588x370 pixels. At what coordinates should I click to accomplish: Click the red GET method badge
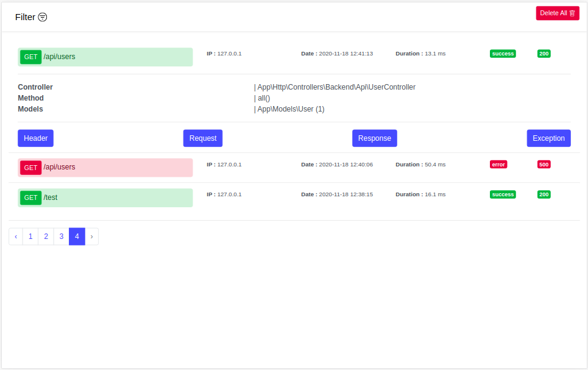pyautogui.click(x=30, y=168)
